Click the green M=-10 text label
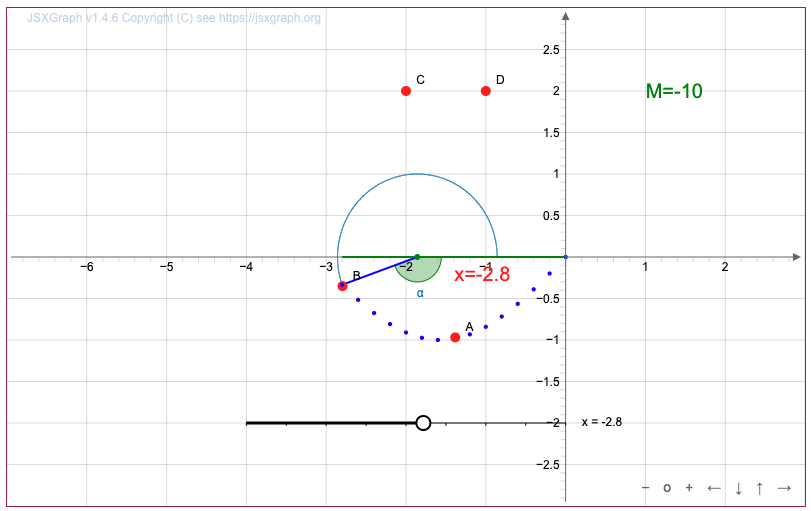 point(674,91)
